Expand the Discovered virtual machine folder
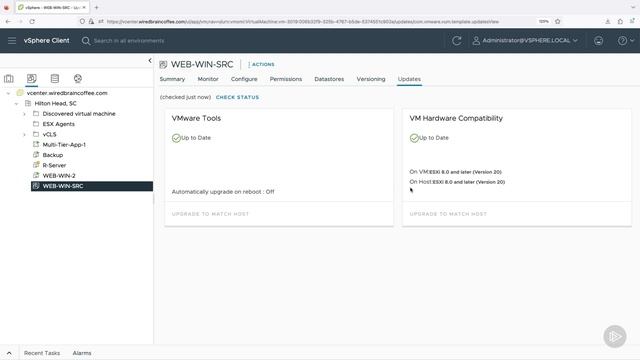 pos(24,114)
